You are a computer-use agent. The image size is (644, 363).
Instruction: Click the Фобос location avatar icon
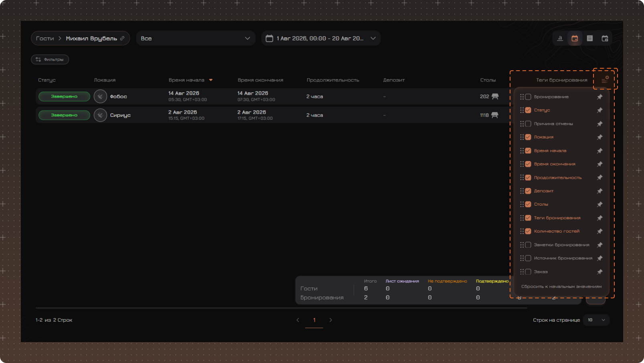coord(100,96)
